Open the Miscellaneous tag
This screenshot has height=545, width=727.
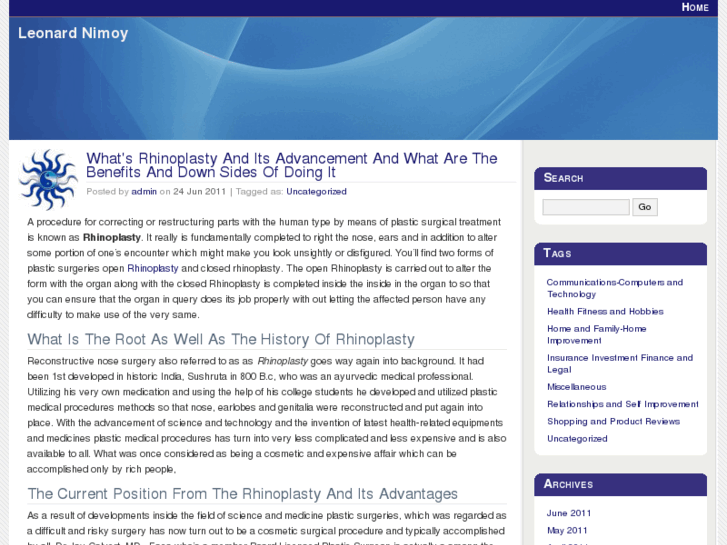click(x=576, y=387)
